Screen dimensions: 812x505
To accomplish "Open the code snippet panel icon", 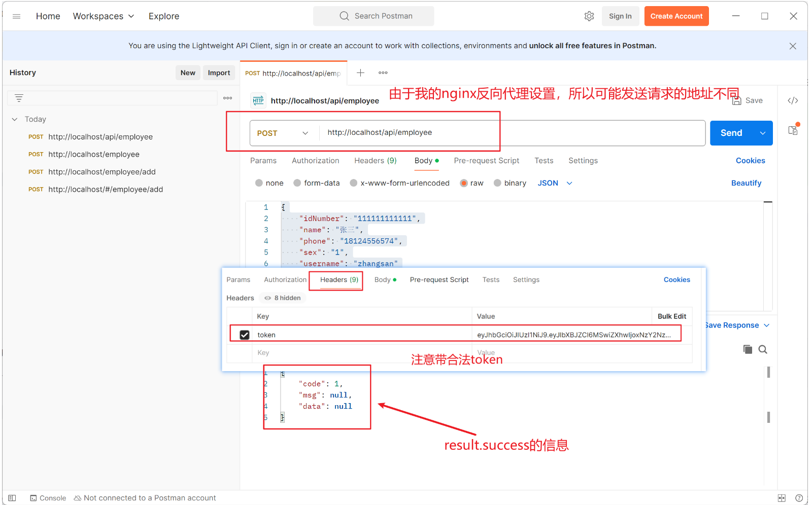I will pyautogui.click(x=793, y=100).
